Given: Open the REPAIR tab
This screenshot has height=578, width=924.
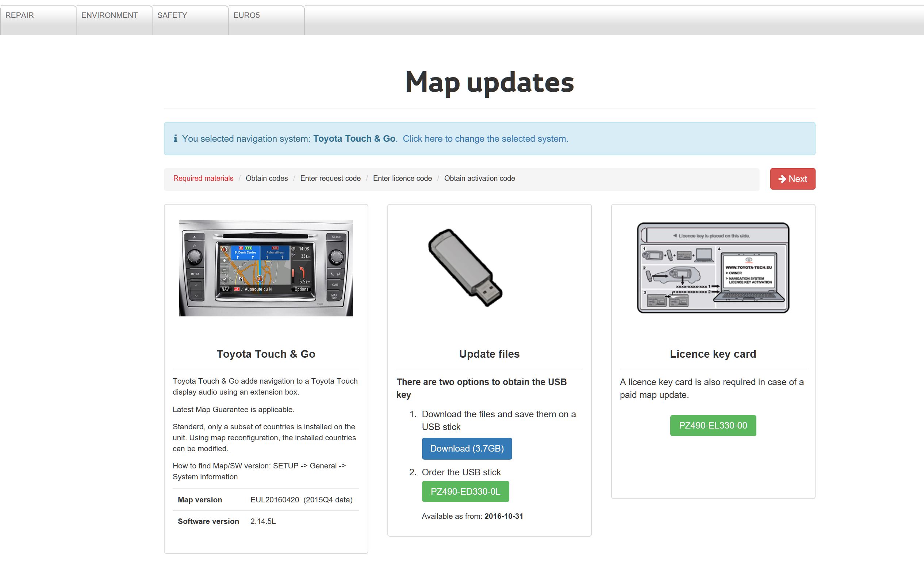Looking at the screenshot, I should pyautogui.click(x=38, y=20).
